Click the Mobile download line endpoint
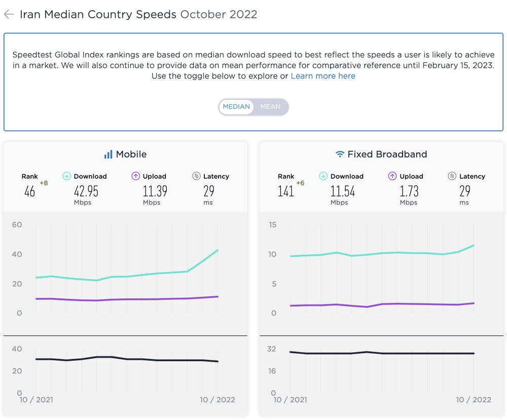The width and height of the screenshot is (507, 420). (218, 250)
